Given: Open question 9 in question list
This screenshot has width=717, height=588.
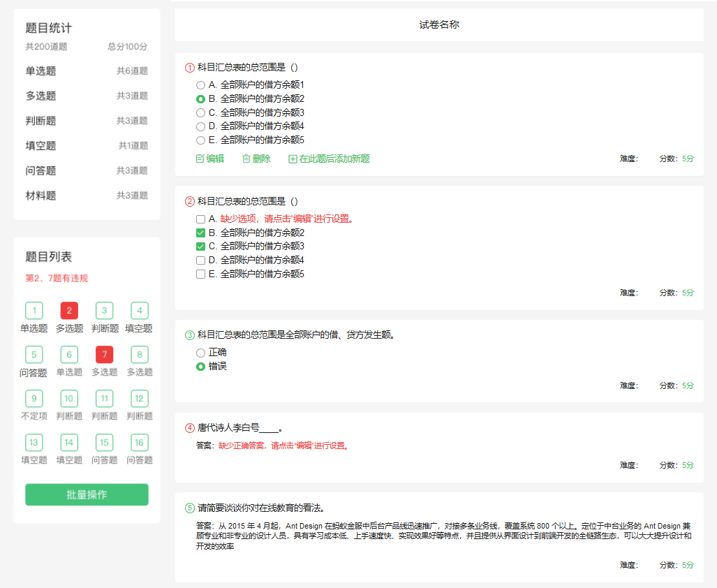Looking at the screenshot, I should [34, 399].
